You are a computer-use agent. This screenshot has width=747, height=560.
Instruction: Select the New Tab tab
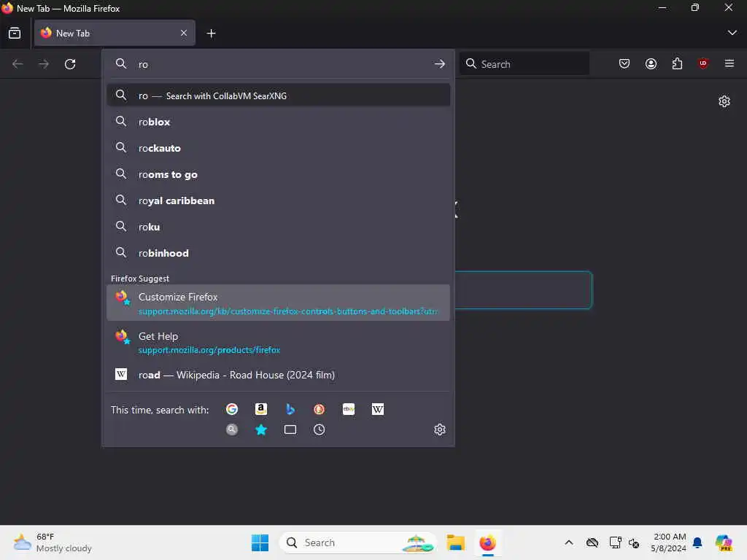click(x=115, y=34)
